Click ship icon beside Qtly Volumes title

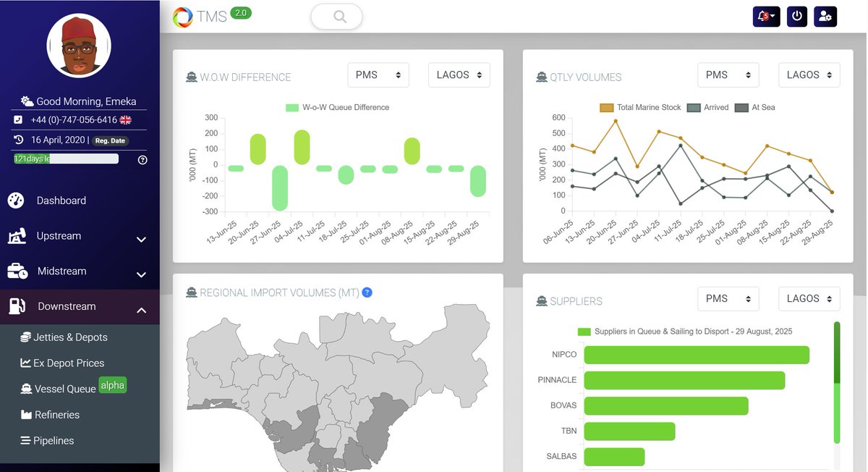click(x=542, y=77)
